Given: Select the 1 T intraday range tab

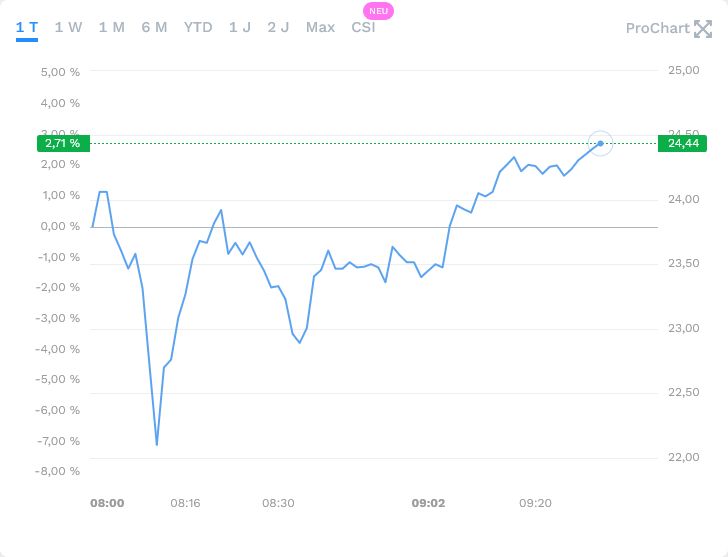Looking at the screenshot, I should click(x=27, y=27).
